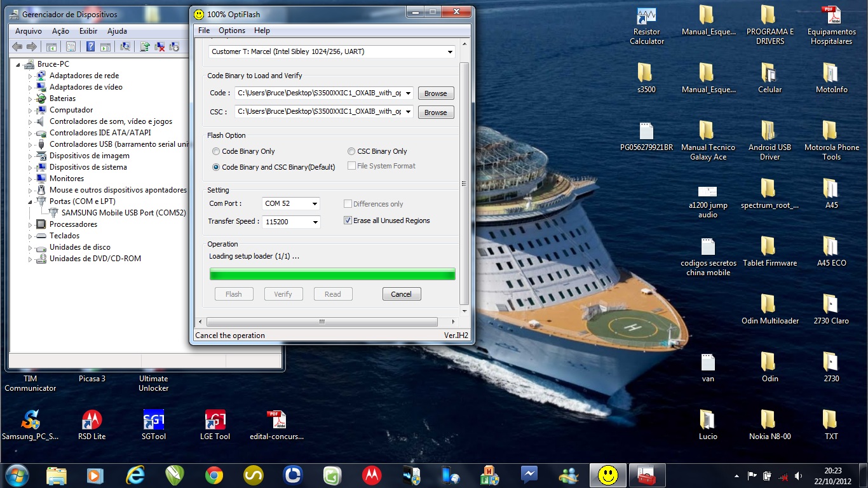Open LGE Tool desktop shortcut

(x=215, y=425)
